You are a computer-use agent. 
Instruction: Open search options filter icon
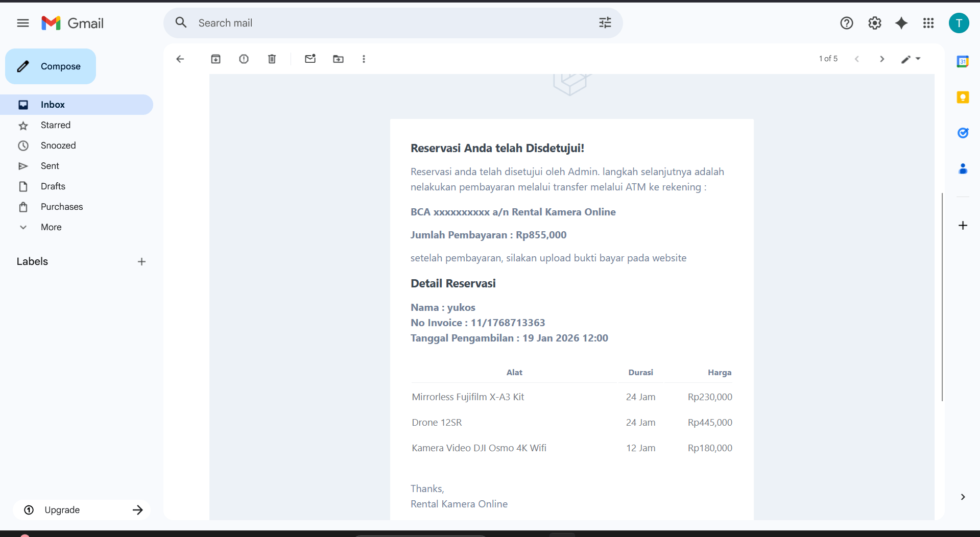605,23
